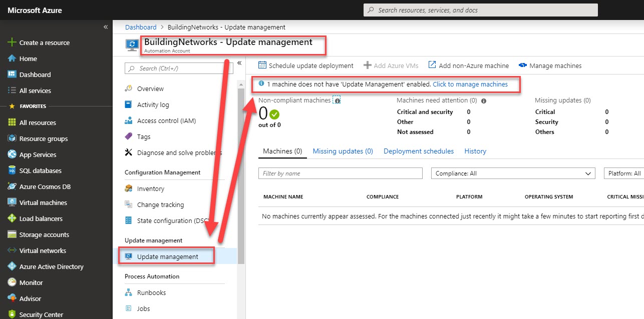Click the Virtual networks icon

12,250
